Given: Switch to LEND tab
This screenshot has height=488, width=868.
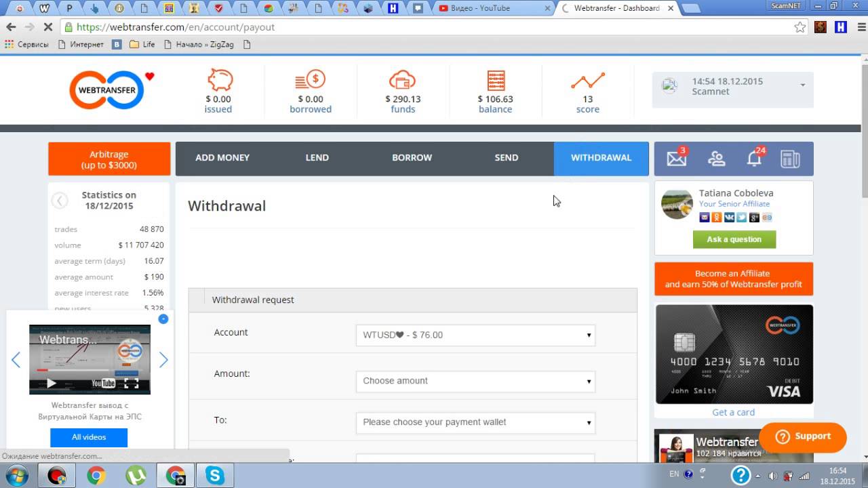Looking at the screenshot, I should click(x=317, y=158).
